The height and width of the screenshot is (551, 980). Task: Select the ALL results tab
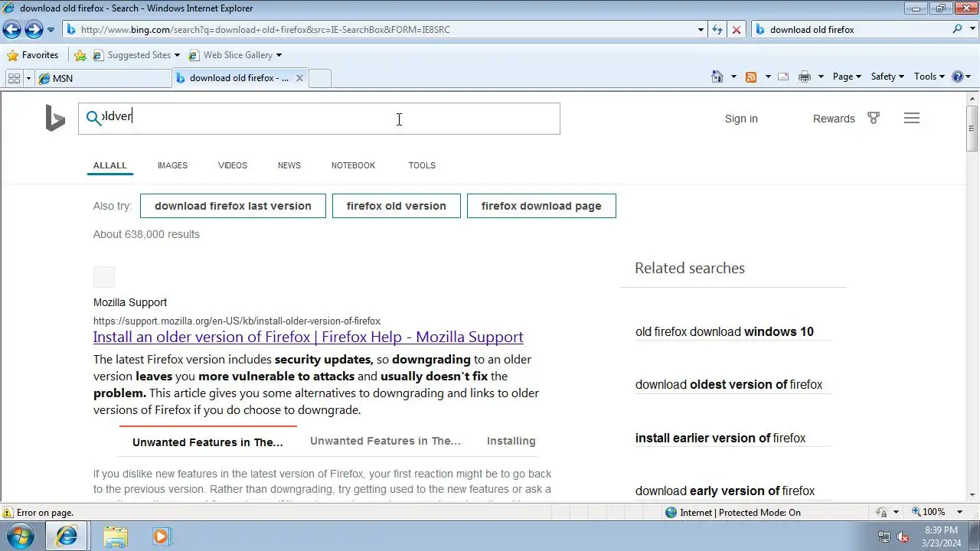pyautogui.click(x=110, y=165)
